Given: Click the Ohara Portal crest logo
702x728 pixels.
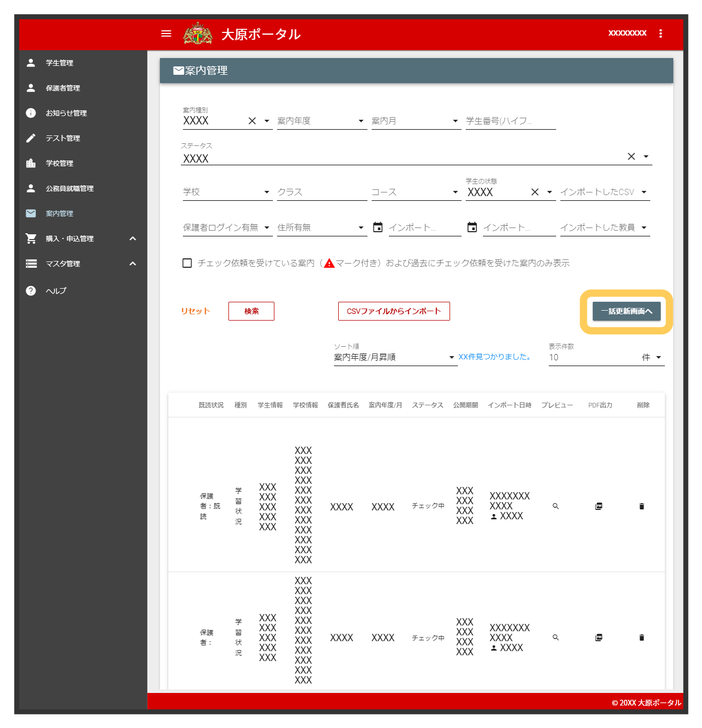Looking at the screenshot, I should 198,34.
